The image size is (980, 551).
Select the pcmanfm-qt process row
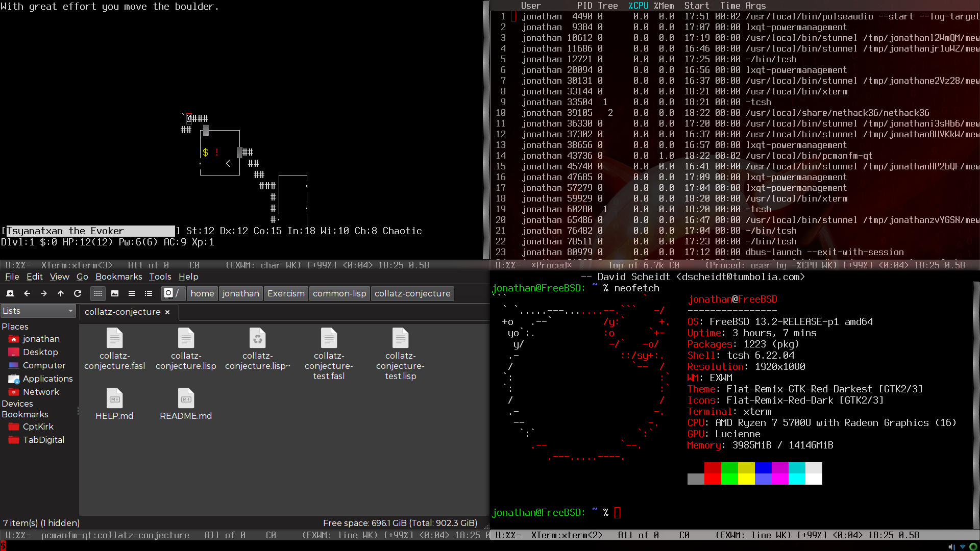click(735, 156)
